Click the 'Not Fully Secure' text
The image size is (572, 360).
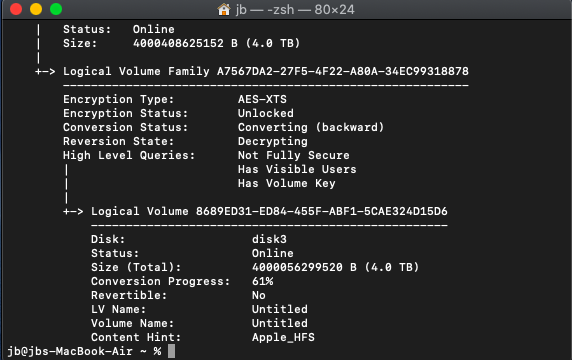(294, 155)
